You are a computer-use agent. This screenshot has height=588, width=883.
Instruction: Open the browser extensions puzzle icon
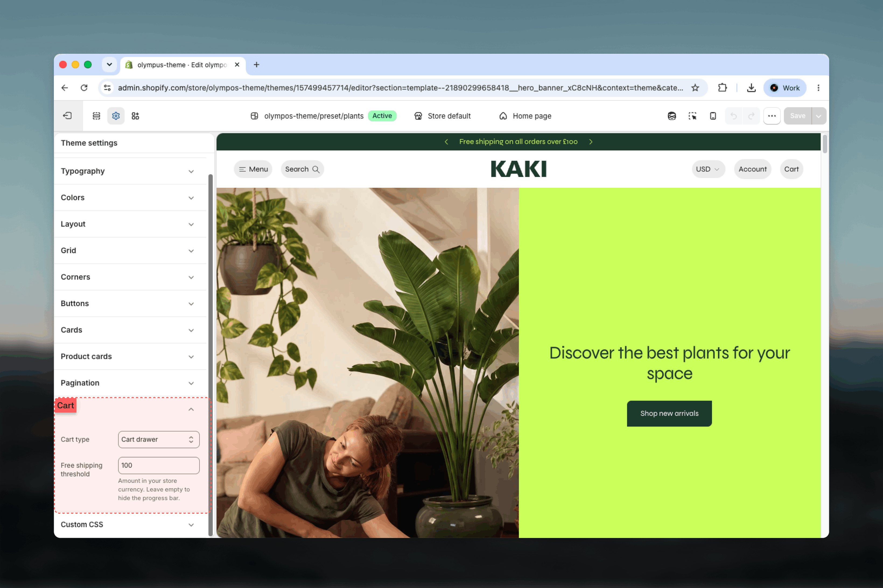point(723,88)
